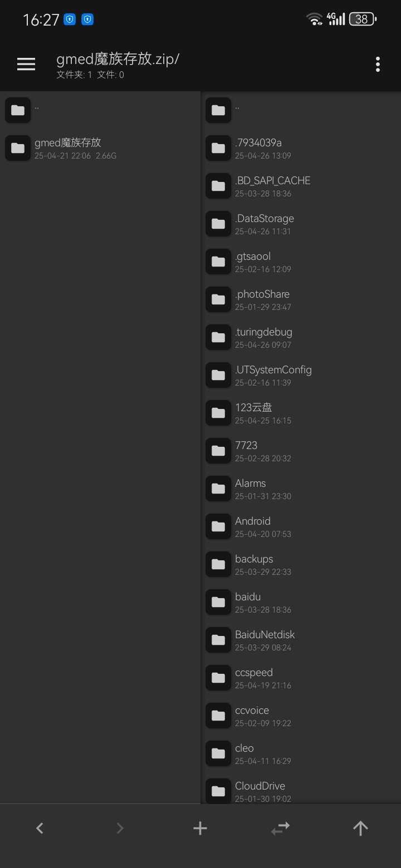401x868 pixels.
Task: Open the backups folder
Action: click(301, 564)
